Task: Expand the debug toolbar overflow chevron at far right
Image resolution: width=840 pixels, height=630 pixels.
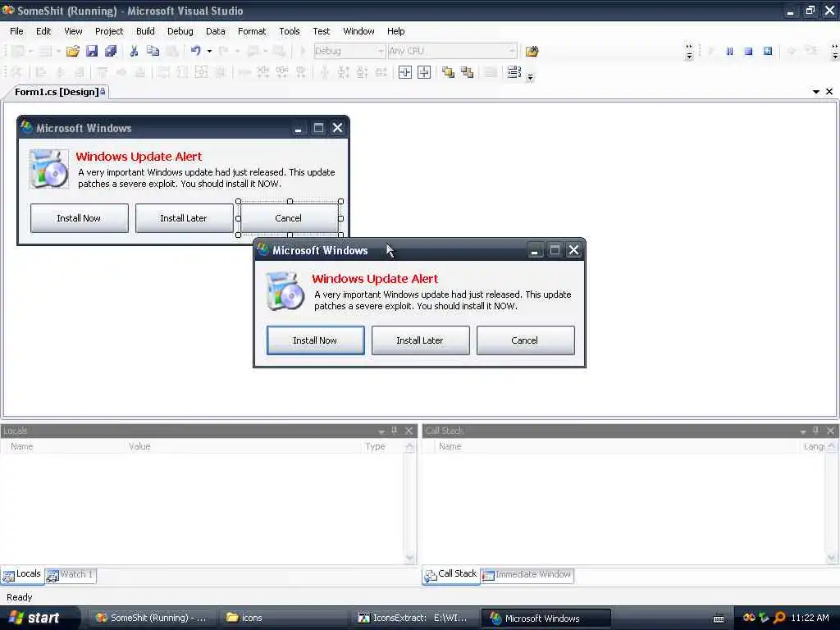Action: 834,52
